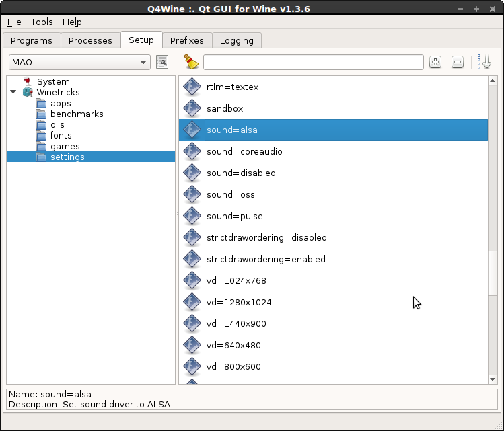Click the sort order arrow icon
Screen dimensions: 504x431
[x=484, y=62]
